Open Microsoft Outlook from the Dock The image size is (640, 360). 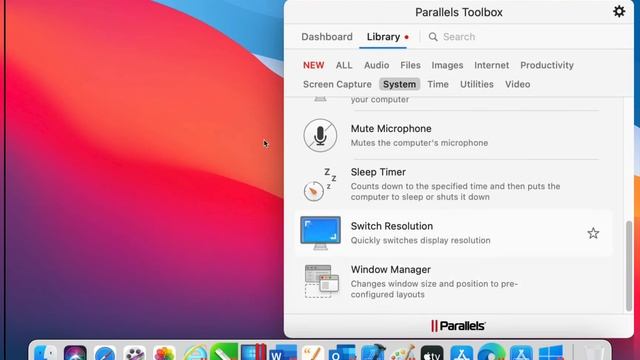(x=342, y=353)
